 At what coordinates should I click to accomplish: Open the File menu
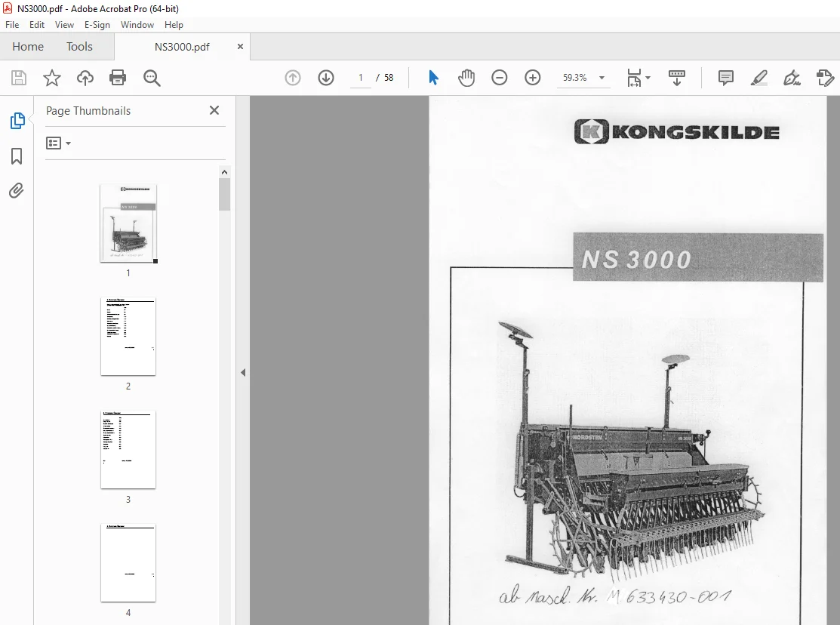12,25
